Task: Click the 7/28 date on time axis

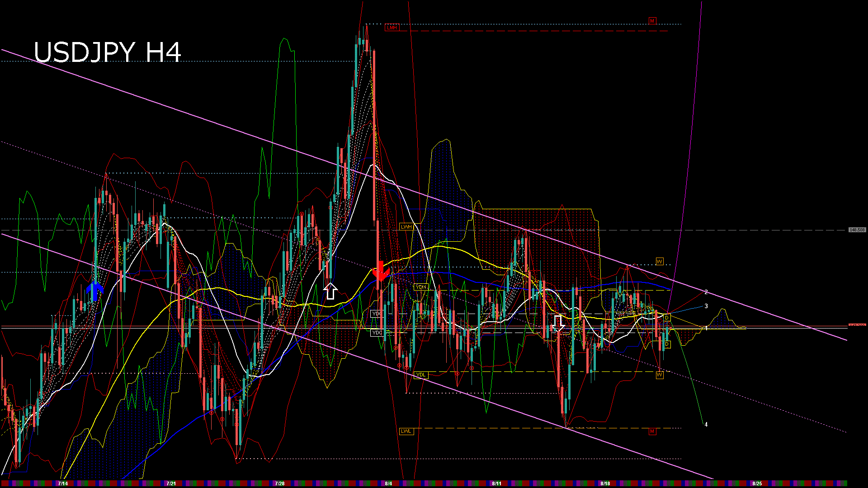Action: 280,483
